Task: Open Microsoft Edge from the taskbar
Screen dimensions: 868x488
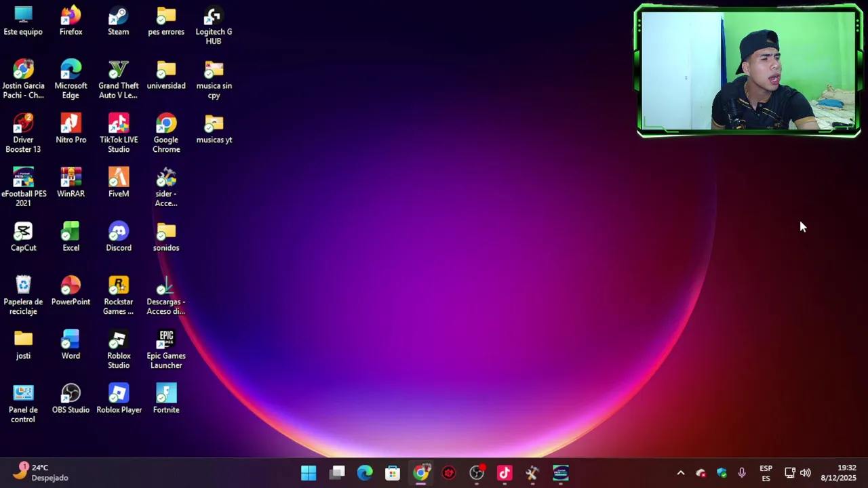Action: click(x=365, y=472)
